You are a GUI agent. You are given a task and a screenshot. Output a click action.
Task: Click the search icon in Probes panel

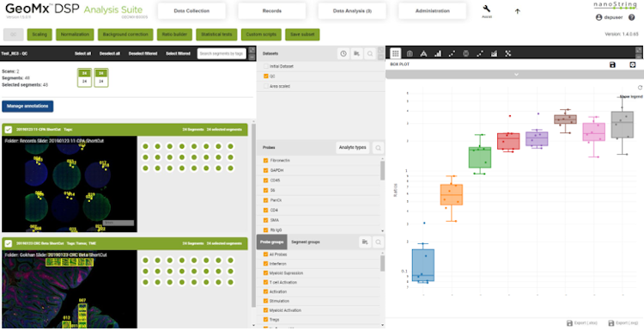379,148
